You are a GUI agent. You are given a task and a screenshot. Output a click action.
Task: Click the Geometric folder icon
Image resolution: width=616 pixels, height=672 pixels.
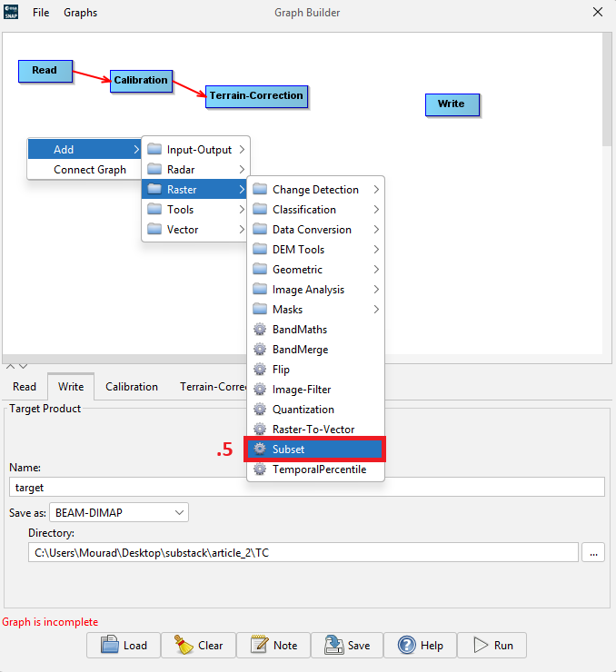[x=260, y=269]
